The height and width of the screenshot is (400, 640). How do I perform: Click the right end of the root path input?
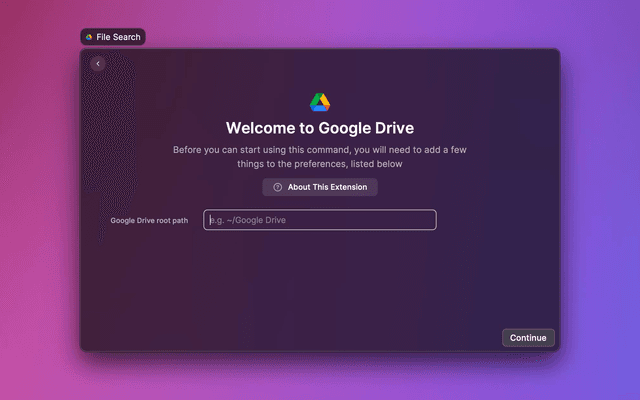pyautogui.click(x=425, y=220)
